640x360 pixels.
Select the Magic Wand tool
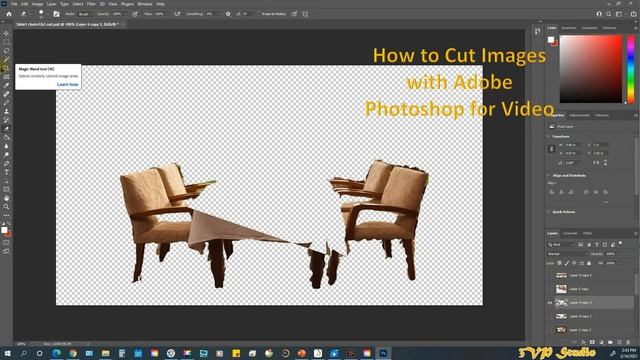[6, 60]
